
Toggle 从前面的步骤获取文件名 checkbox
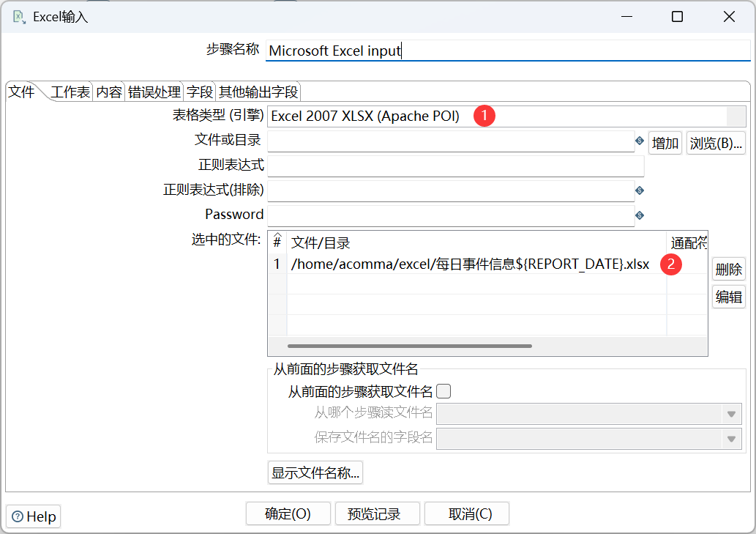pyautogui.click(x=444, y=391)
